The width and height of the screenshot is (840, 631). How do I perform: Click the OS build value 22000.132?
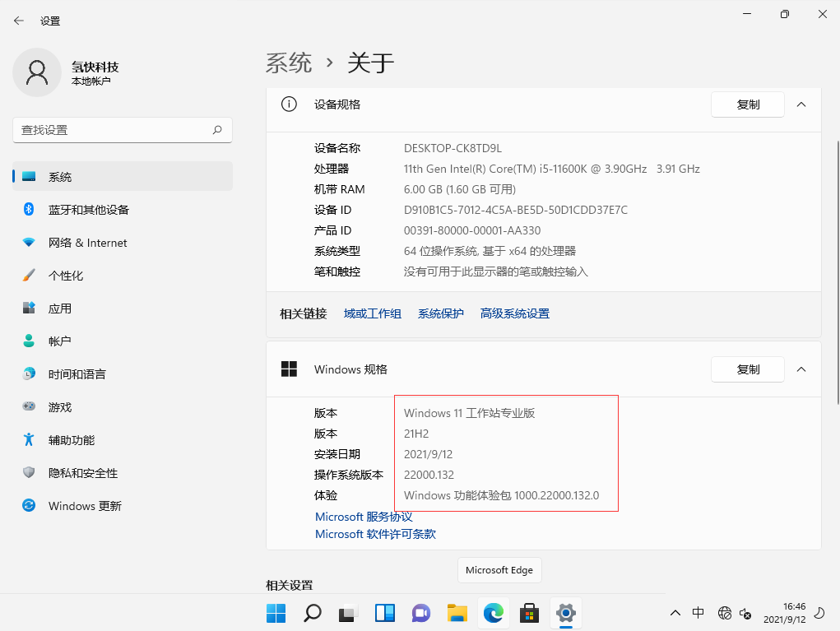[429, 475]
